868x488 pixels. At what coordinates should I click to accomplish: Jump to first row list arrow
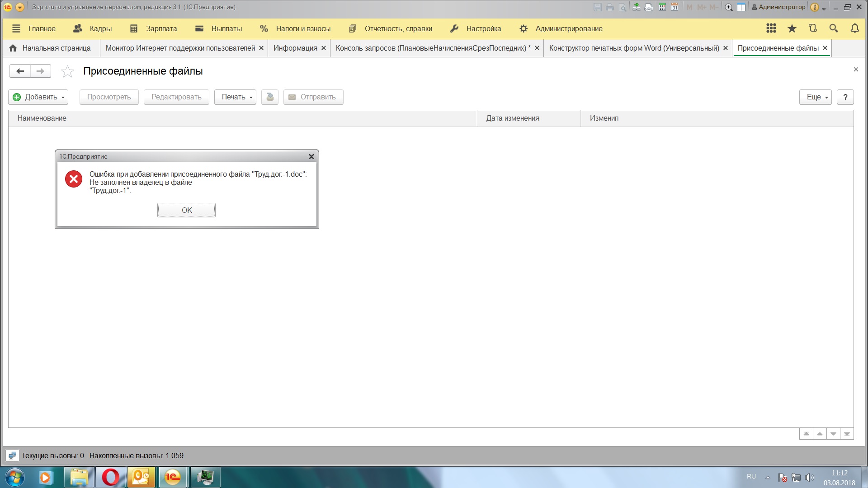806,434
